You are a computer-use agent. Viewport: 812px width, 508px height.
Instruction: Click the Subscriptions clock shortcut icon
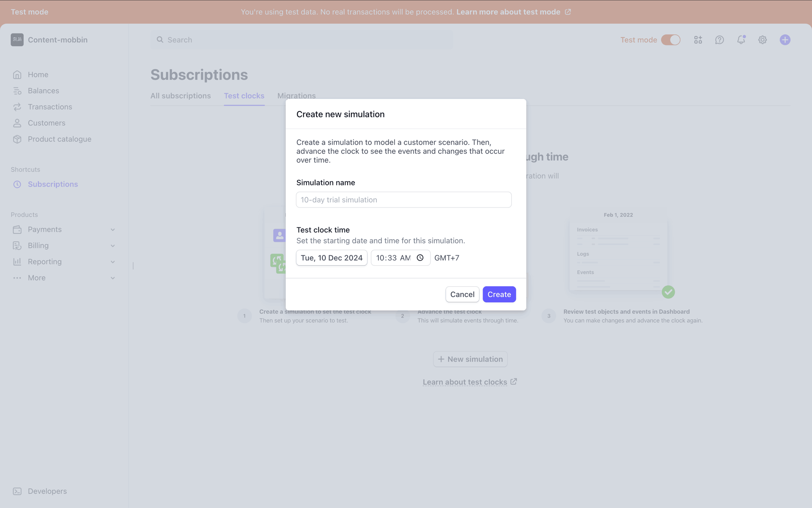[17, 184]
